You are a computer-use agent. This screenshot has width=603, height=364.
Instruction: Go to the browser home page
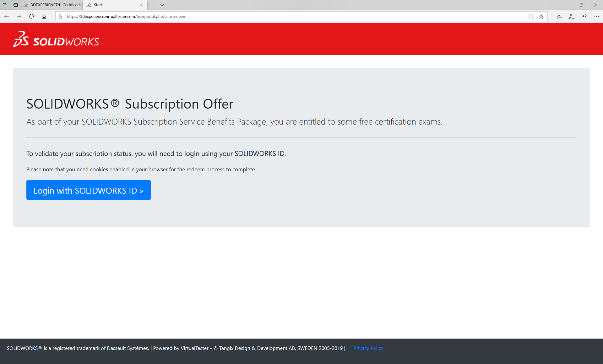[44, 16]
